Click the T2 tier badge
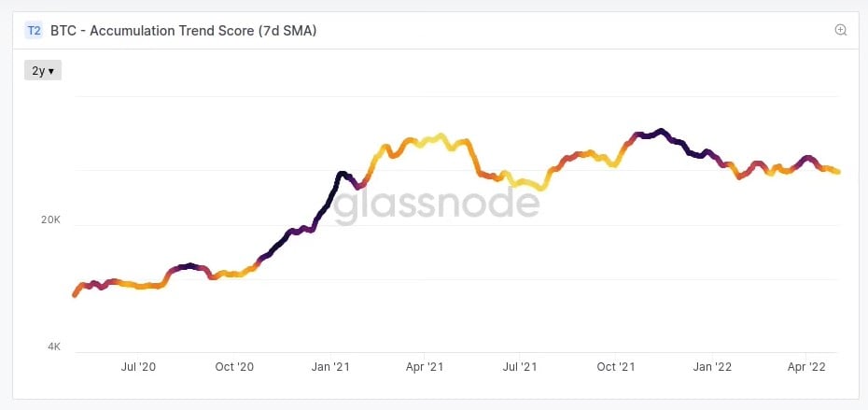This screenshot has height=410, width=868. (x=34, y=31)
